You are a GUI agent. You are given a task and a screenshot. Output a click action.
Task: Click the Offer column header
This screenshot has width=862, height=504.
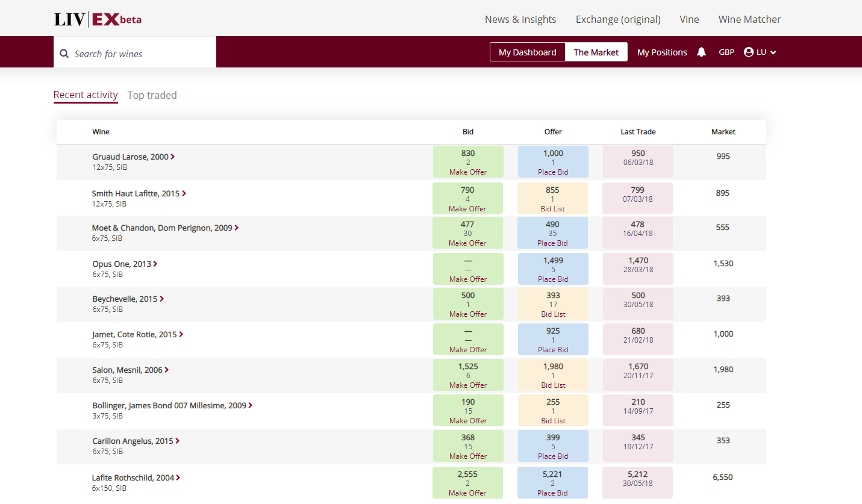(553, 132)
